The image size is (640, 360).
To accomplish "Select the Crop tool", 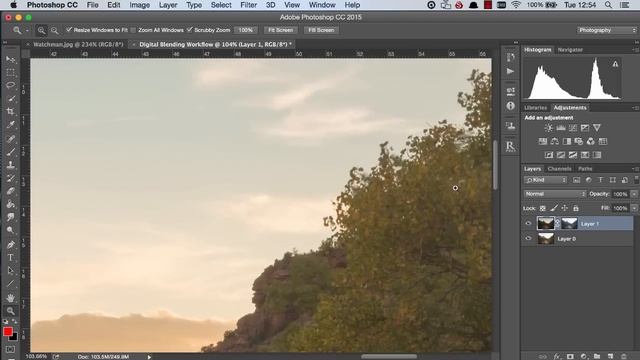I will [x=11, y=111].
